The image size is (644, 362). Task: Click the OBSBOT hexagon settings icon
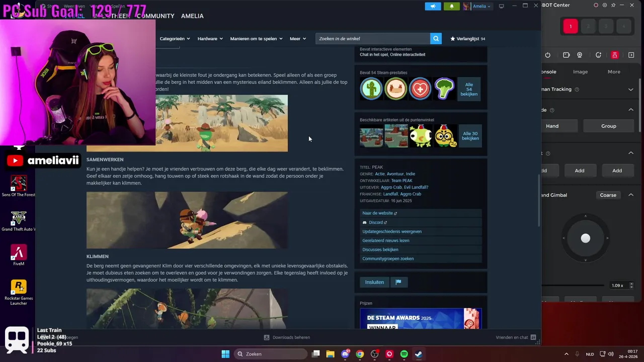(x=604, y=5)
